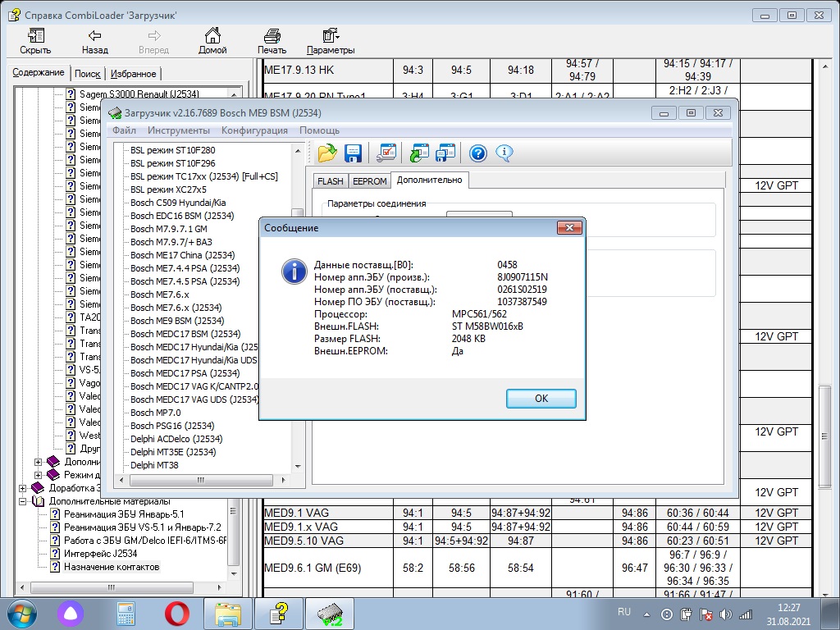Select Bosch MEDC17 PSA (J2534) in the list
840x630 pixels.
click(x=185, y=373)
